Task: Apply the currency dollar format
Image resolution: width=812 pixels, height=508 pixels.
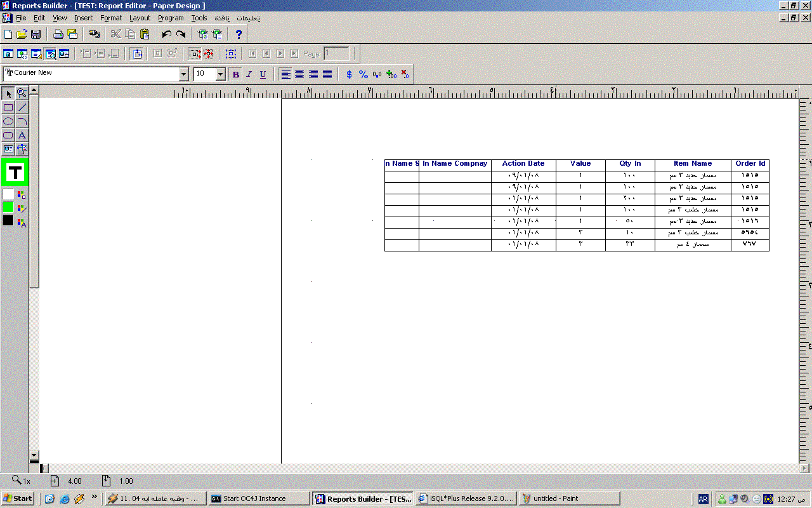Action: point(349,74)
